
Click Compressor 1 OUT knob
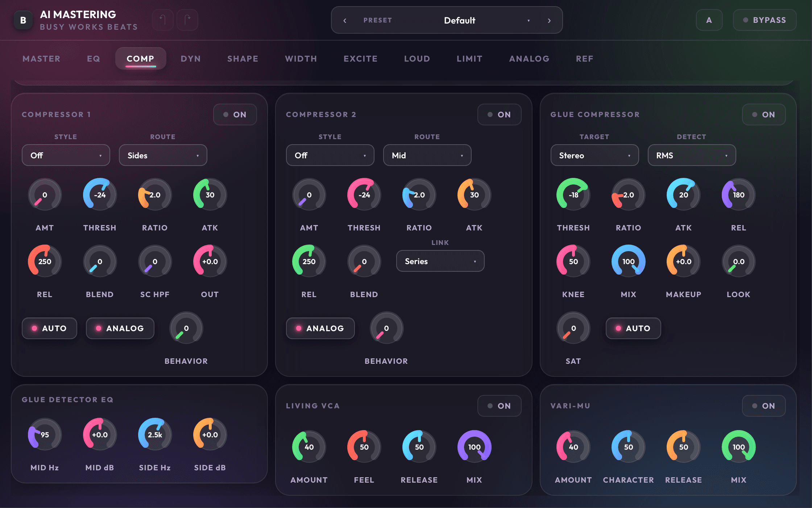click(210, 261)
